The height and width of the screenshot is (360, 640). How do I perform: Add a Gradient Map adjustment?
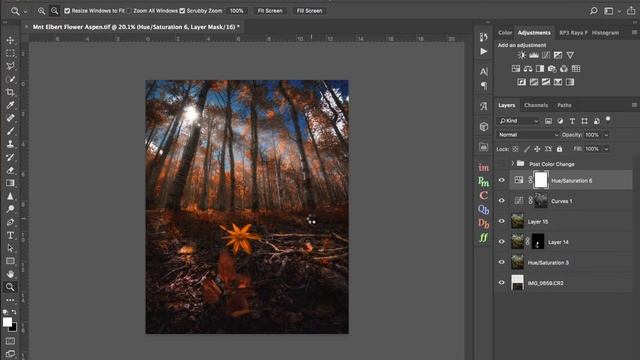[x=570, y=82]
